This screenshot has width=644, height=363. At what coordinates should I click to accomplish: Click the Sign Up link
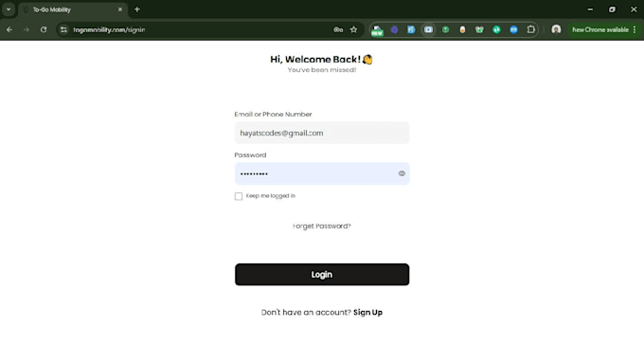coord(367,313)
